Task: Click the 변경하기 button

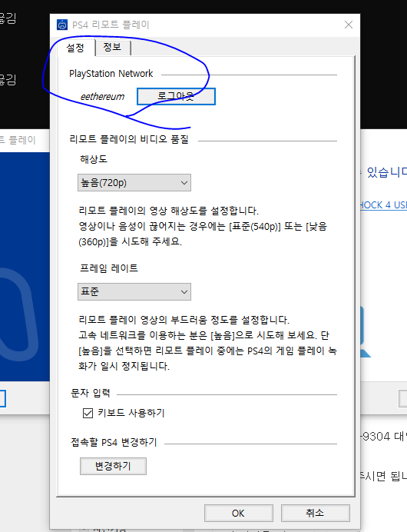Action: pyautogui.click(x=113, y=466)
